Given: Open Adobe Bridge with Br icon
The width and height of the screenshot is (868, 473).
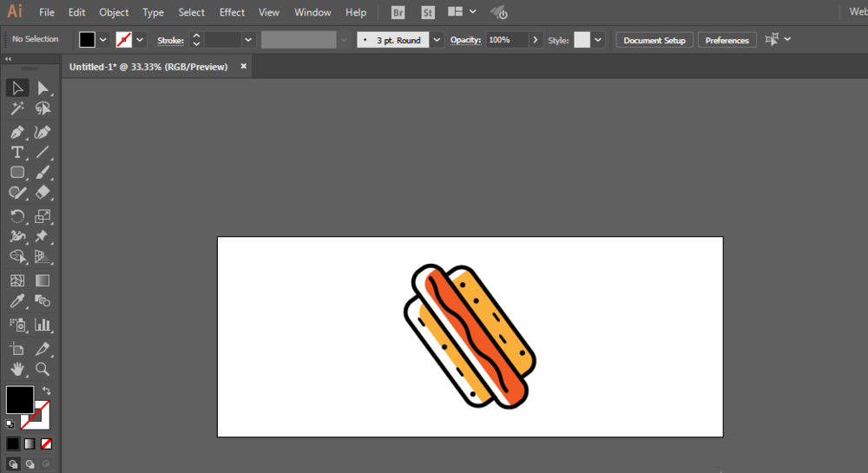Looking at the screenshot, I should click(x=398, y=12).
